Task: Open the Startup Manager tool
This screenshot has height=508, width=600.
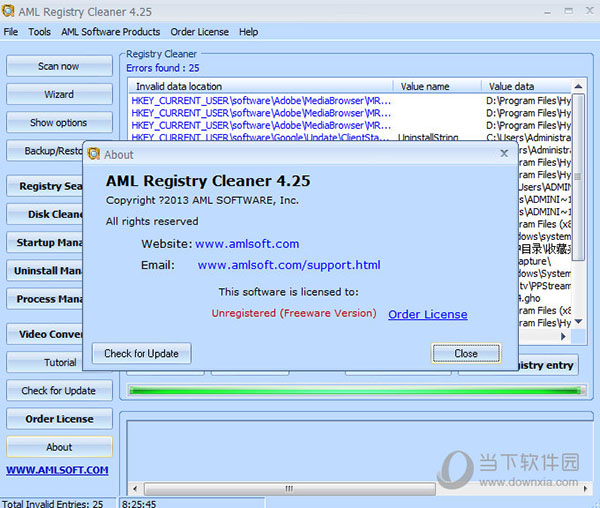Action: pyautogui.click(x=45, y=243)
